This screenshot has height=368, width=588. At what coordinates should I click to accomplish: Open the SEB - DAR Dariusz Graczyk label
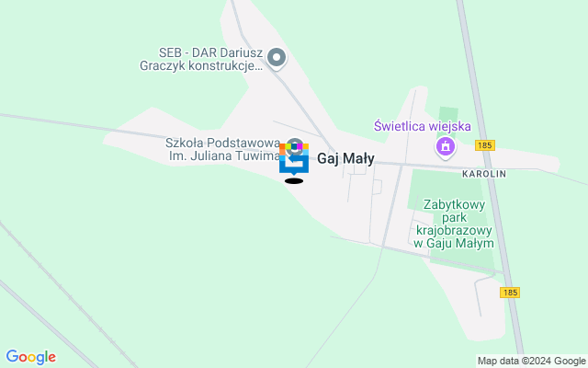201,59
